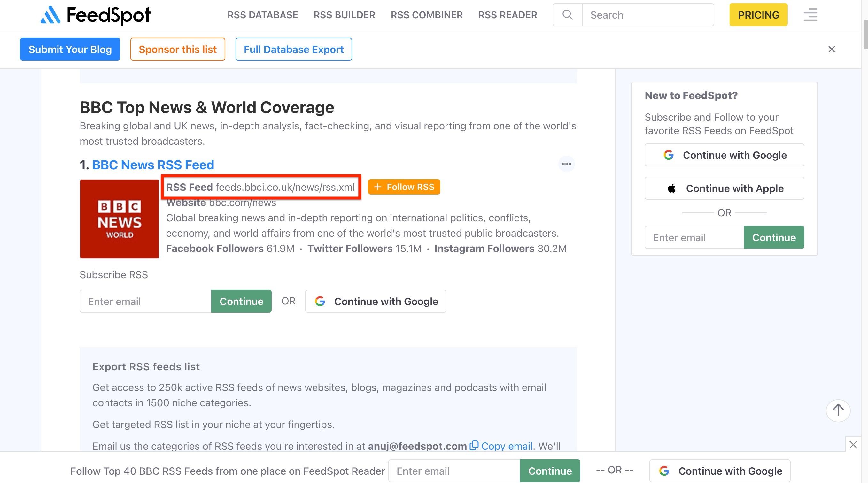Click the feeds.bbci.co.uk/news/rss.xml feed URL

[285, 187]
